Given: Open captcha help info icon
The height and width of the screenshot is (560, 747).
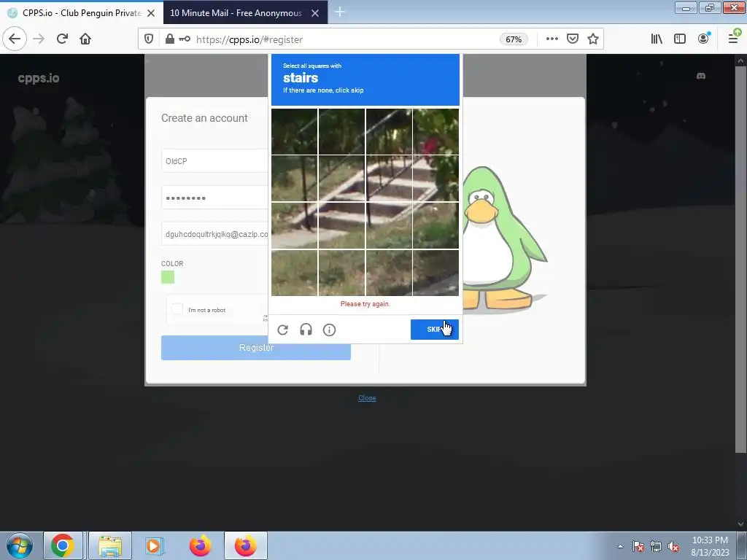Looking at the screenshot, I should (329, 330).
